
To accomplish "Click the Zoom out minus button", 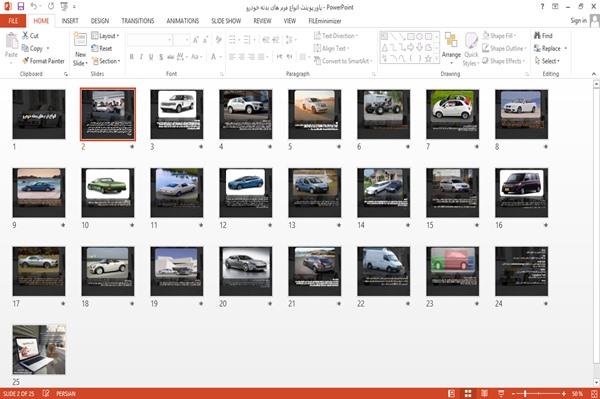I will pos(514,394).
